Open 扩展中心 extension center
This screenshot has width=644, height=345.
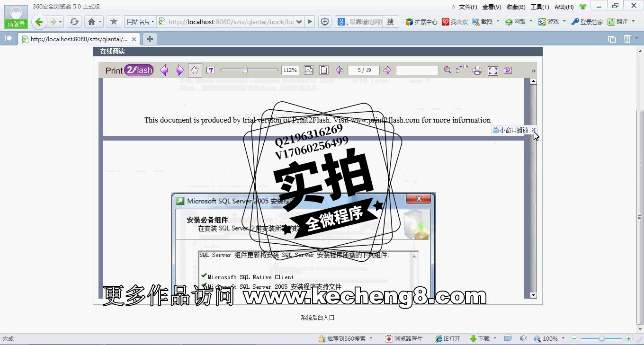click(x=421, y=22)
